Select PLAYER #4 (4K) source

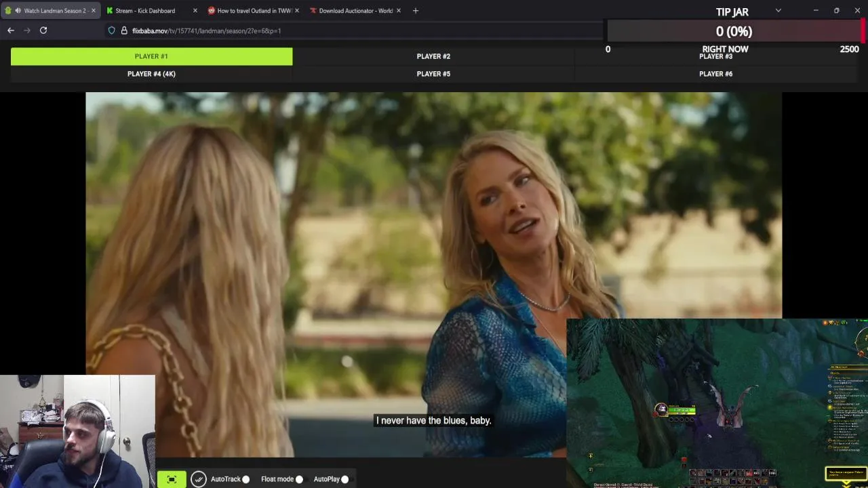click(151, 74)
